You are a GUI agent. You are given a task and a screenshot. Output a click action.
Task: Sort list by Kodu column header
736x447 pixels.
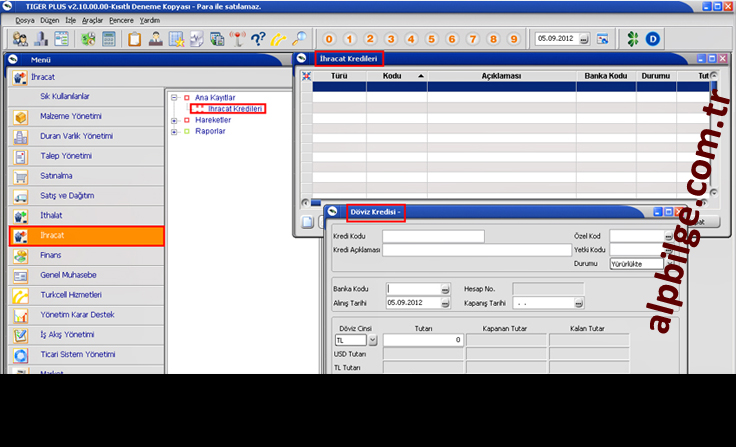pyautogui.click(x=396, y=76)
